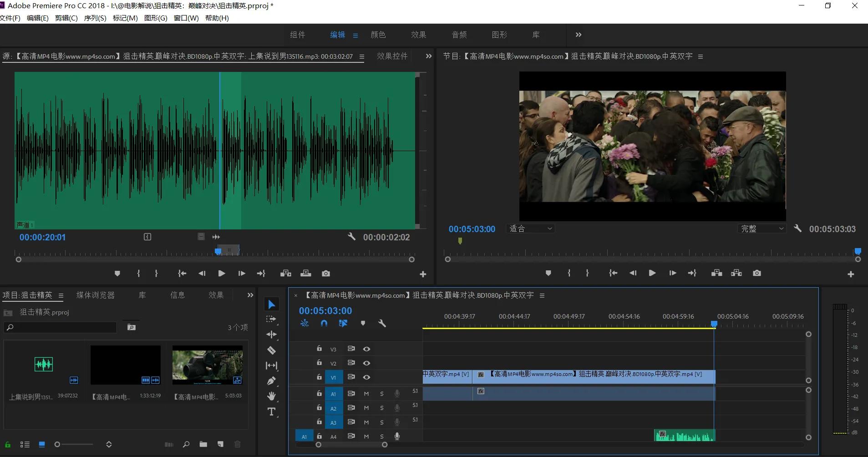Step forward one frame in Program monitor

coord(672,273)
